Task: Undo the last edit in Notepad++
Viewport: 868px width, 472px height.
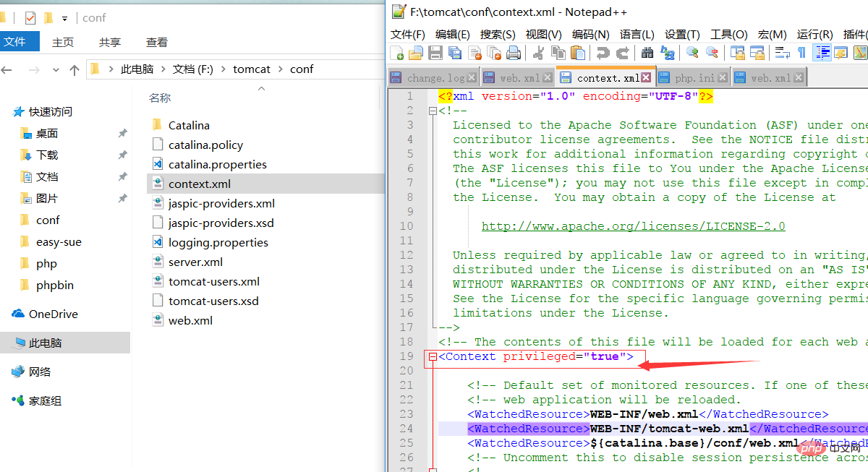Action: point(603,52)
